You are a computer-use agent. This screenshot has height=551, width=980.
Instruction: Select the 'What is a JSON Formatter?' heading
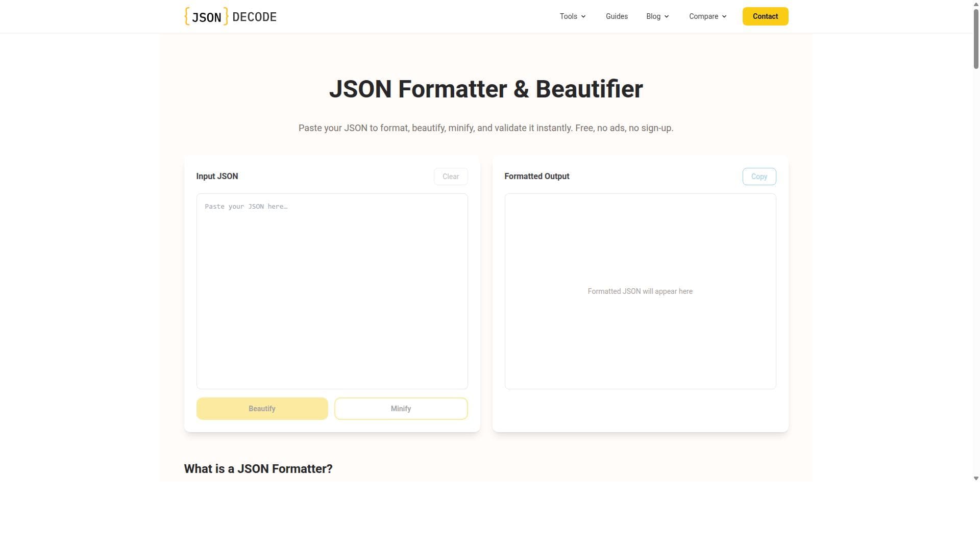click(x=258, y=469)
